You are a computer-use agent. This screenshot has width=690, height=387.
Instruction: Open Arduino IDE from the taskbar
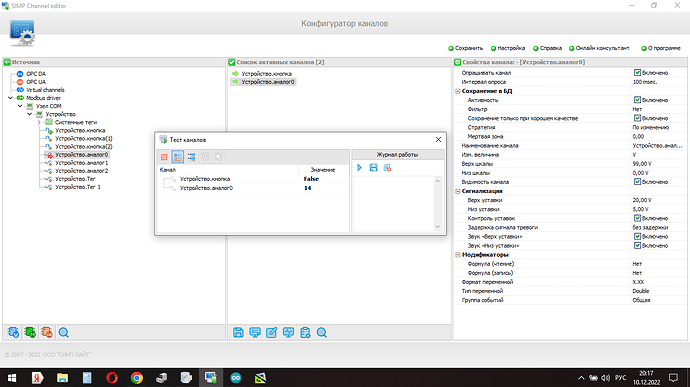coord(235,378)
